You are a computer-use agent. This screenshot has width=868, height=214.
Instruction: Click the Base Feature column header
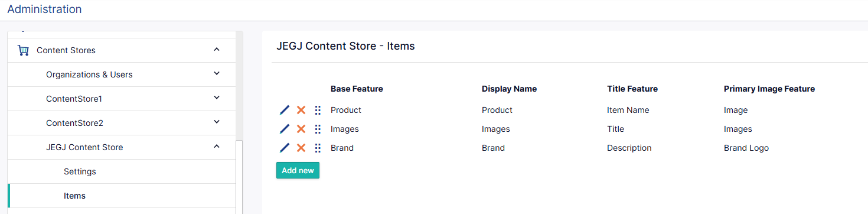[357, 89]
